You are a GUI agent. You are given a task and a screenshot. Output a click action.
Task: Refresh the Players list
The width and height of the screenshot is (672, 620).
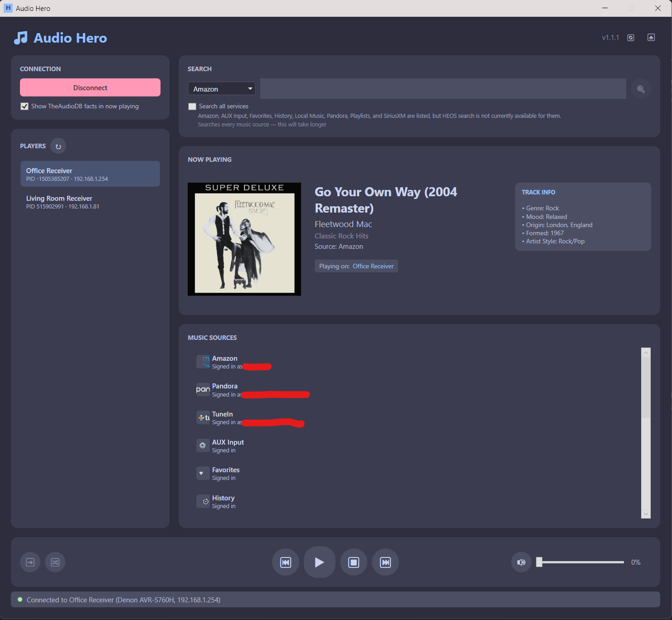coord(58,145)
